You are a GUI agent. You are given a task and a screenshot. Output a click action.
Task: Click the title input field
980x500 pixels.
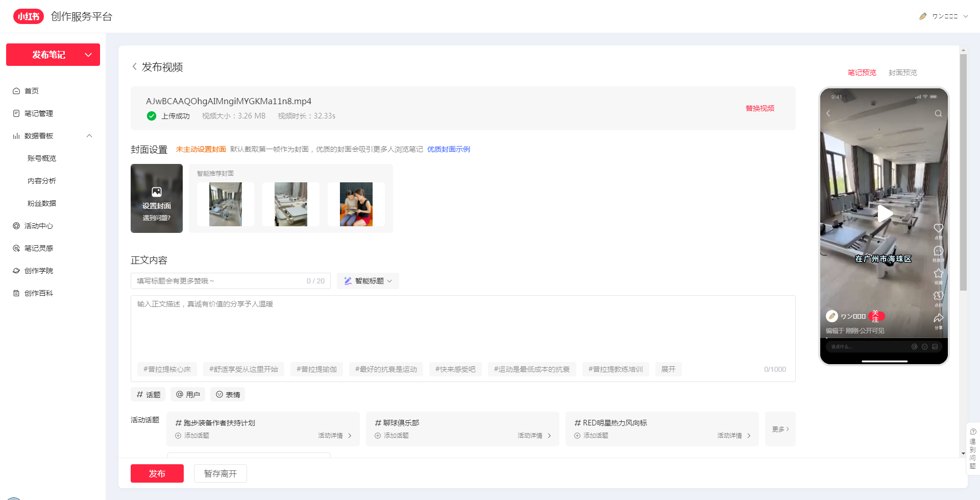pyautogui.click(x=231, y=281)
